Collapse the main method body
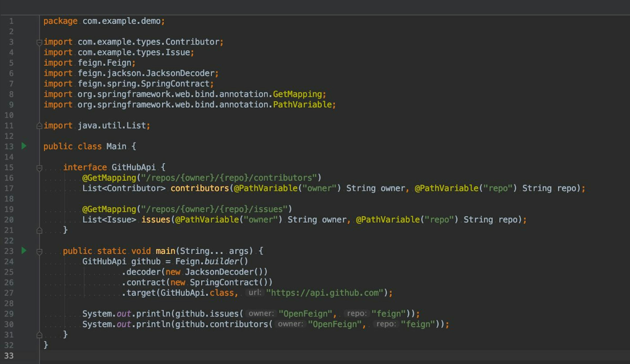 (39, 251)
